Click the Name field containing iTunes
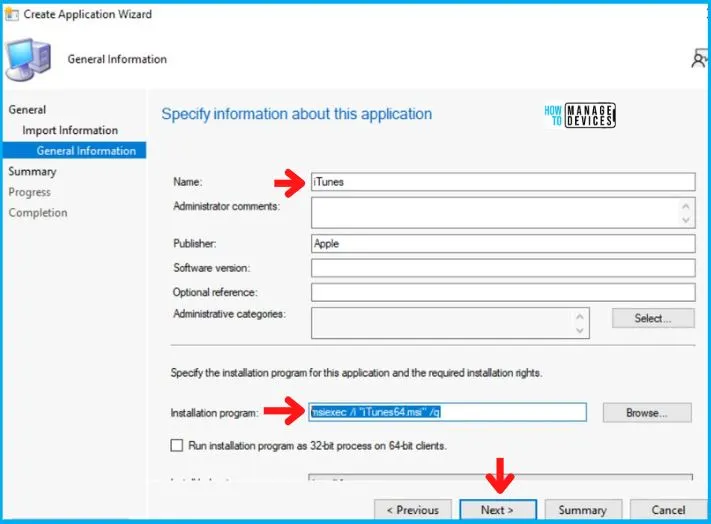711x524 pixels. pyautogui.click(x=503, y=182)
